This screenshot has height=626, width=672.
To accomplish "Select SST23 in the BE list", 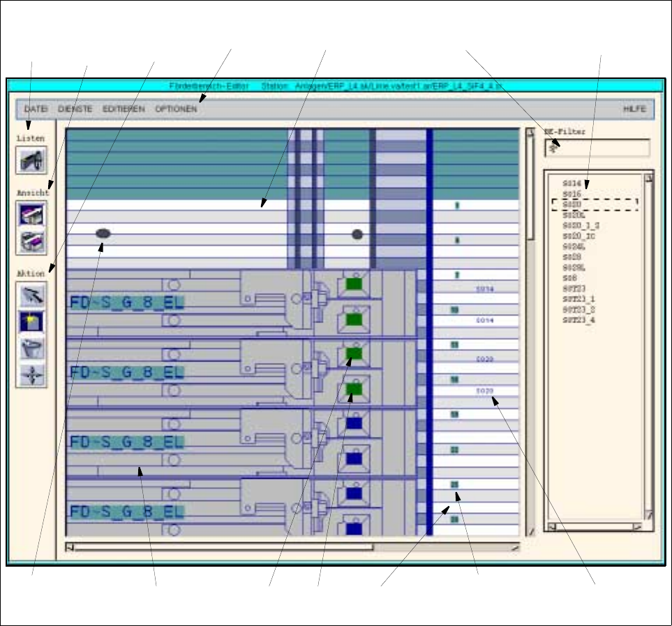I will (574, 288).
